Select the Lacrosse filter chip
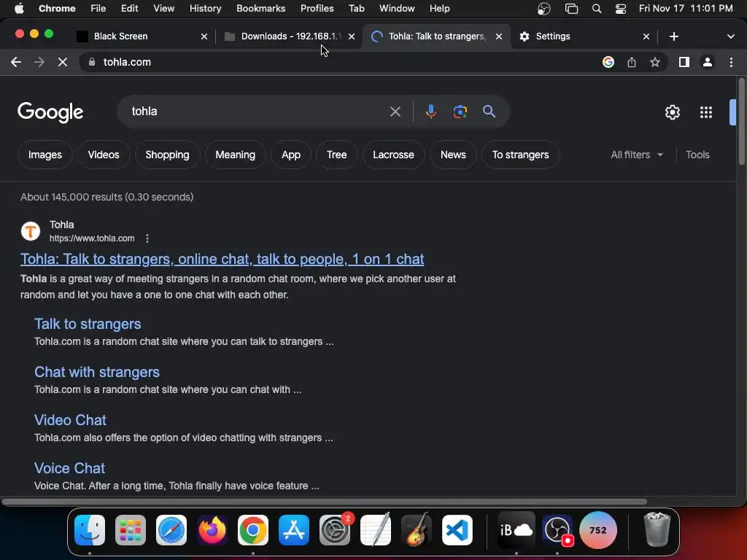This screenshot has width=747, height=560. point(393,155)
